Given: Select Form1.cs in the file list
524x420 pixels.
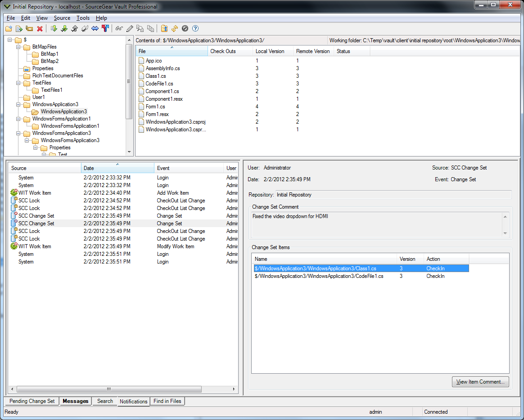Looking at the screenshot, I should coord(155,107).
